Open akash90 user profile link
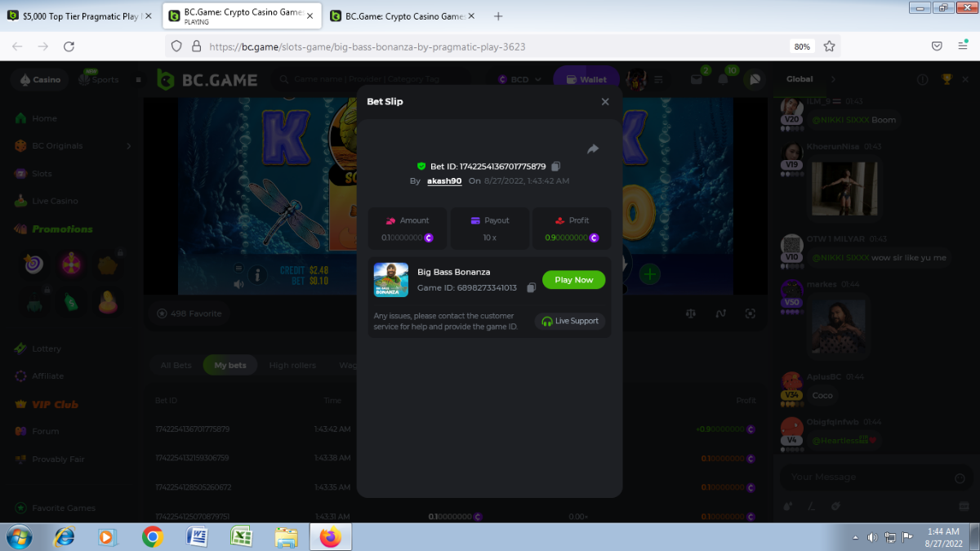The width and height of the screenshot is (980, 551). tap(444, 181)
